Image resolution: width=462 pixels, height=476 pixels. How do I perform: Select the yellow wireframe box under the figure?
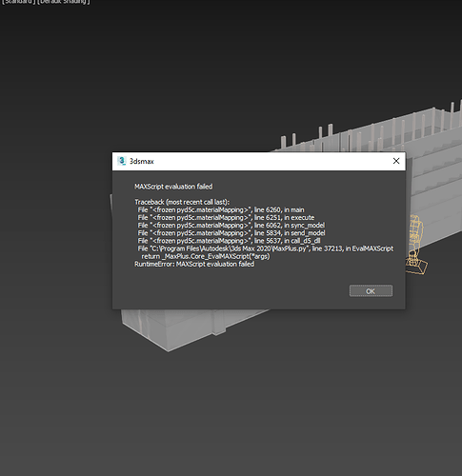417,267
